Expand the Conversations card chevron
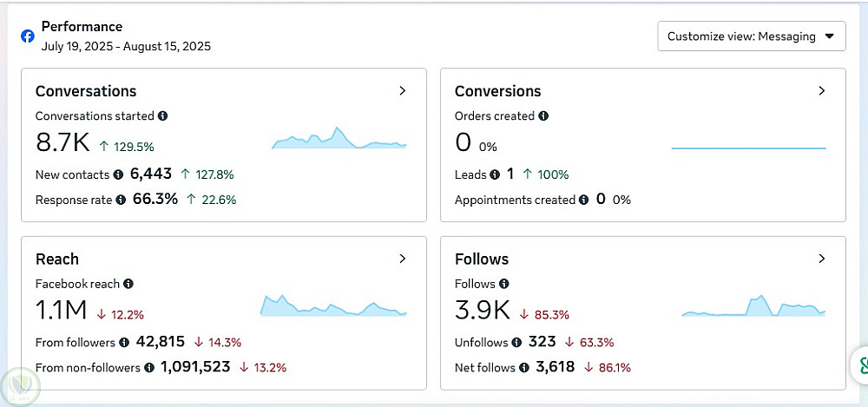 402,90
